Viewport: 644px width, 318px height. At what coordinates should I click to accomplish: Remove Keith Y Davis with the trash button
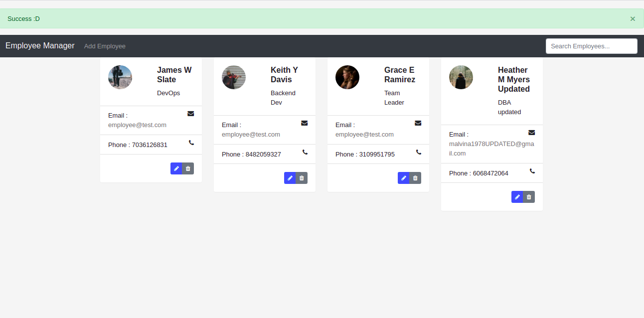(302, 178)
